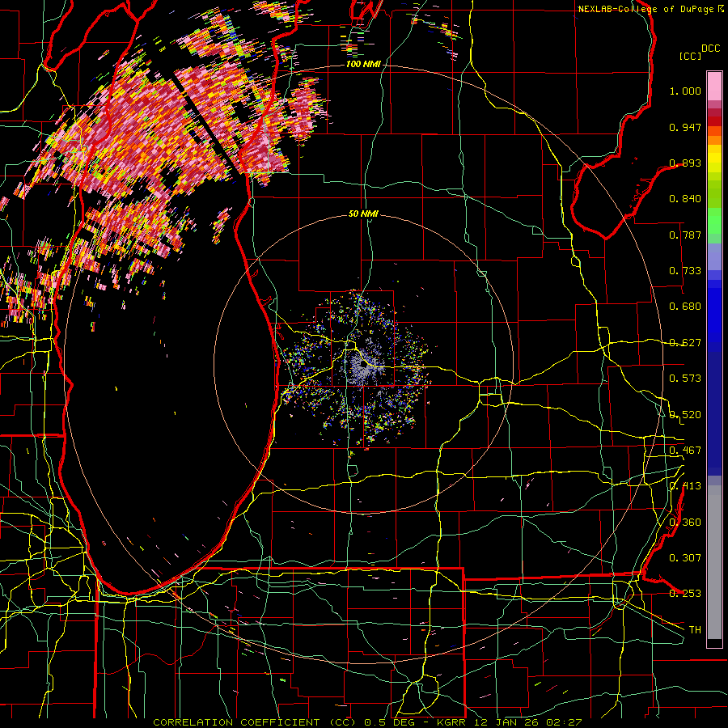Click the 'TH' legend threshold label
Image resolution: width=728 pixels, height=728 pixels.
695,630
